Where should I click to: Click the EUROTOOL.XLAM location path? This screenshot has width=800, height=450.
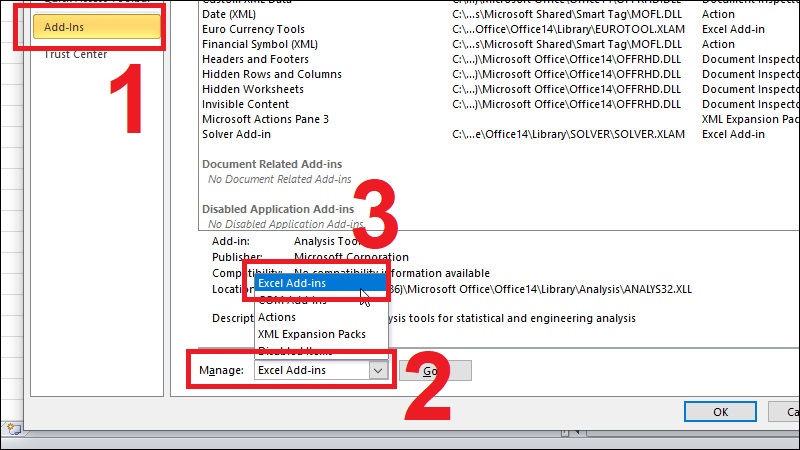click(568, 29)
